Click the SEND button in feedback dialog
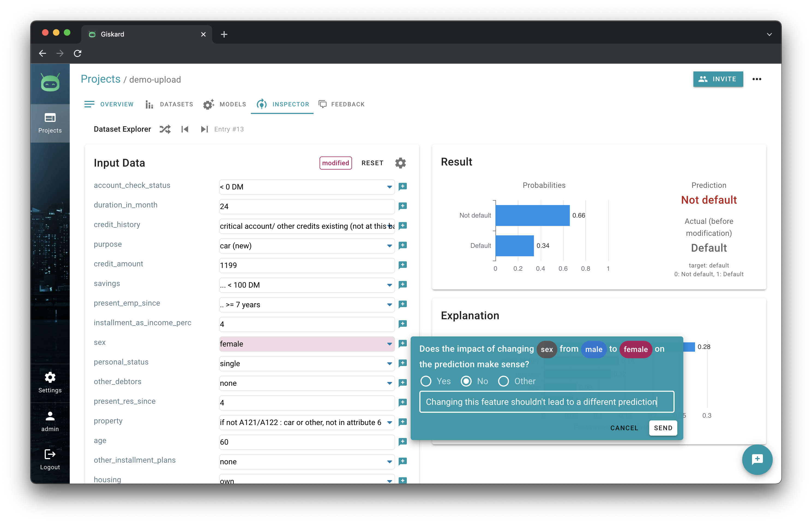 663,427
